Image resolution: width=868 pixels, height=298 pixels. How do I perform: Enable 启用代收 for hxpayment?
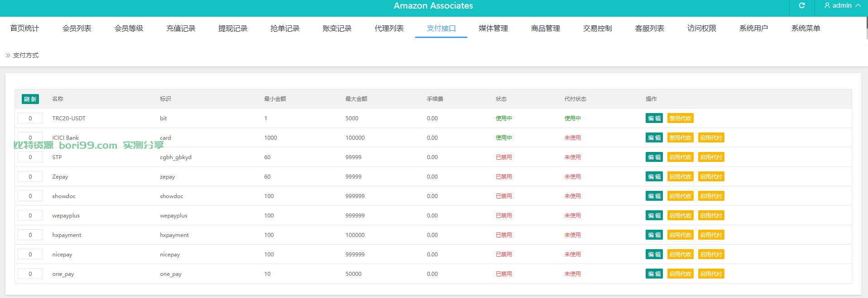coord(681,235)
